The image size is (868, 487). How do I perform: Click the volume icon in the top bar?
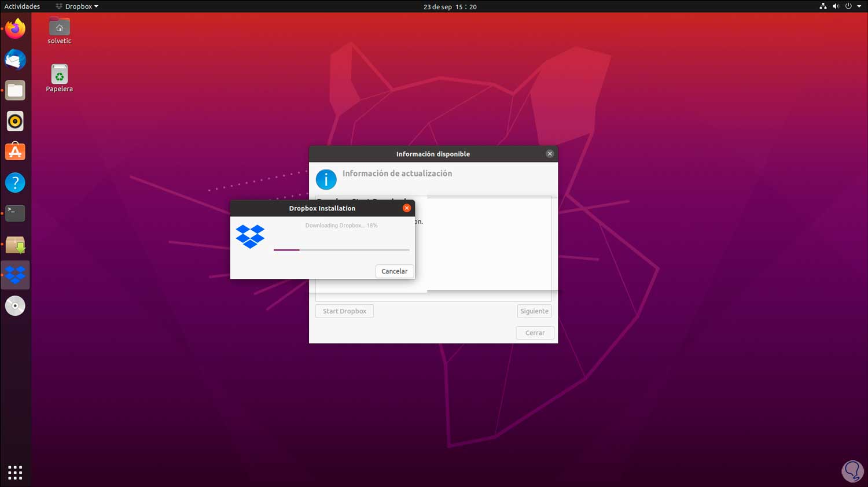(836, 6)
